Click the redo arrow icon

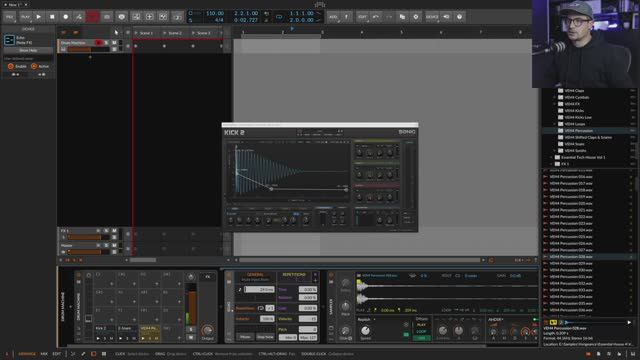[389, 17]
